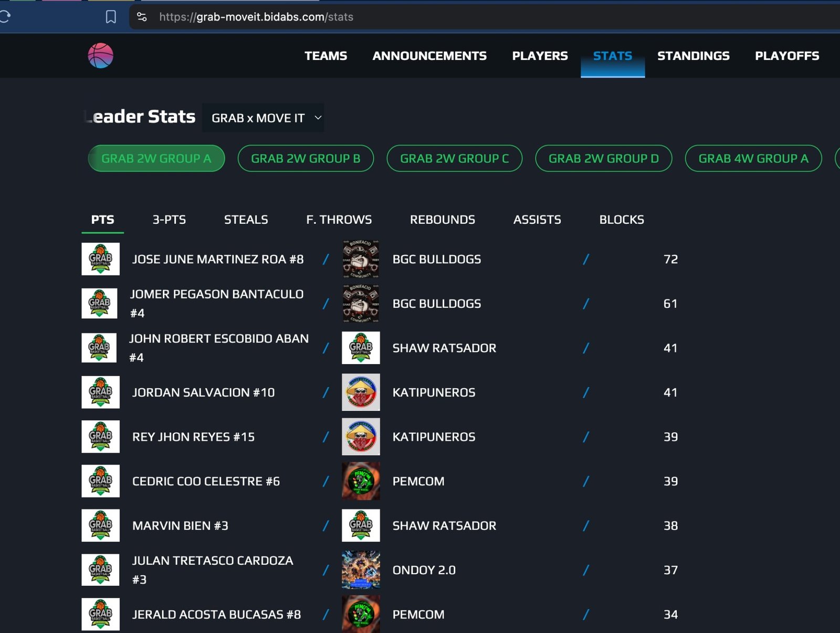Switch to the 3-PTS stats tab
The width and height of the screenshot is (840, 633).
(x=169, y=220)
